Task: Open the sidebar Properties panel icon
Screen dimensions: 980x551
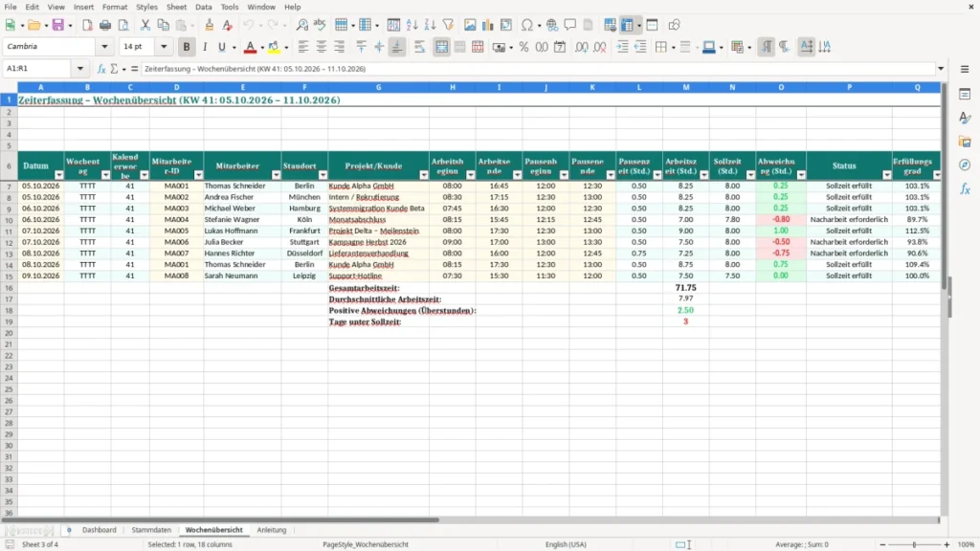Action: tap(965, 94)
